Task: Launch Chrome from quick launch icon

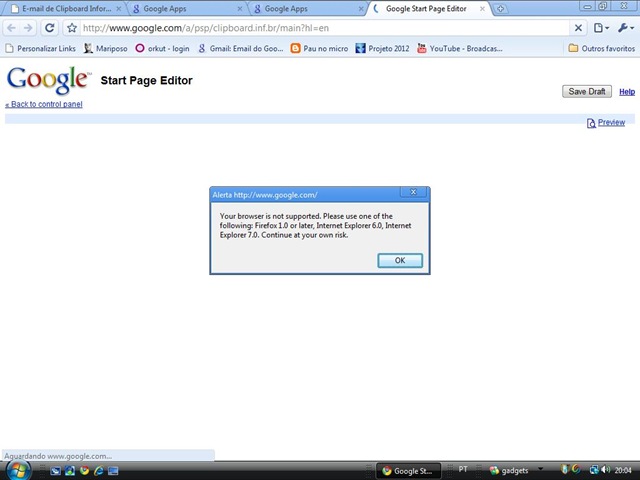Action: tap(84, 471)
